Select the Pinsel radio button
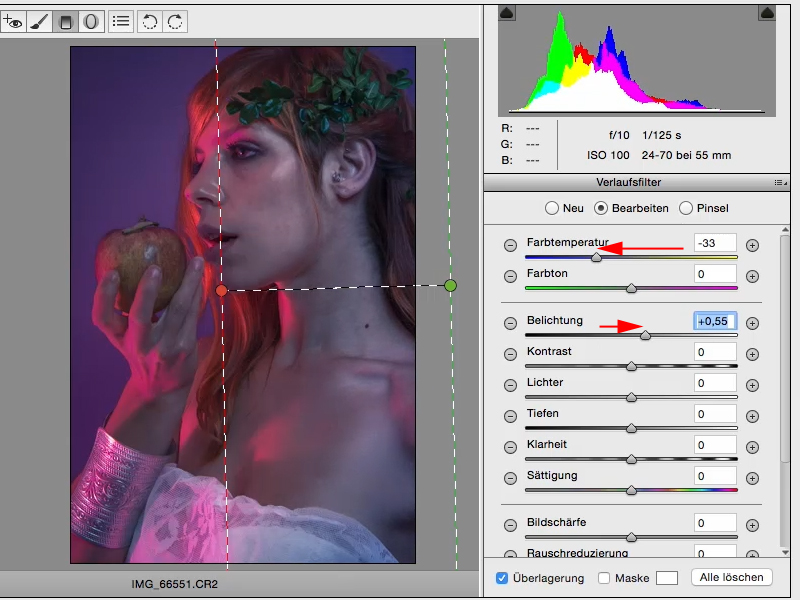The width and height of the screenshot is (800, 600). pyautogui.click(x=686, y=208)
